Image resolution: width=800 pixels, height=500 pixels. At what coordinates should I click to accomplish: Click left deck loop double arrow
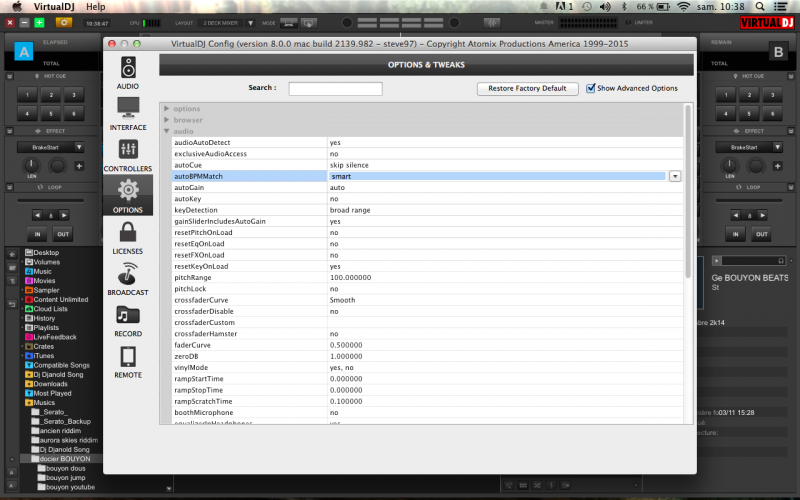pyautogui.click(x=64, y=215)
